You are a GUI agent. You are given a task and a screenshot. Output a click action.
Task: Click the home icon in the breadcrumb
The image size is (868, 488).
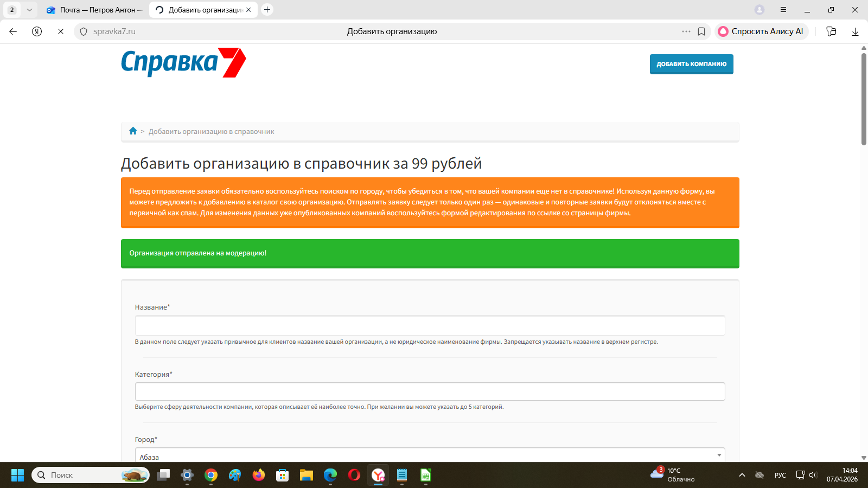click(x=133, y=131)
